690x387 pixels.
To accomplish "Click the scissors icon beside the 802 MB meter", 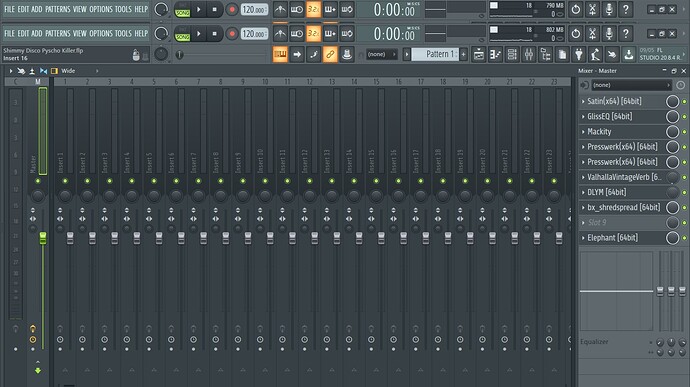I will pos(592,33).
